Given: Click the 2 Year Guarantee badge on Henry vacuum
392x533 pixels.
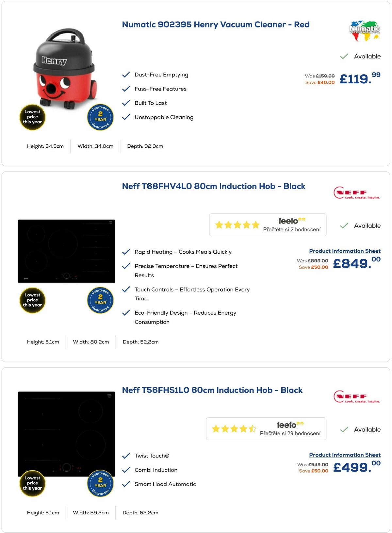Looking at the screenshot, I should click(x=100, y=117).
